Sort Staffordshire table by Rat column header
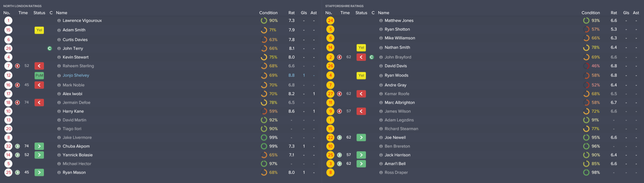 pos(614,13)
